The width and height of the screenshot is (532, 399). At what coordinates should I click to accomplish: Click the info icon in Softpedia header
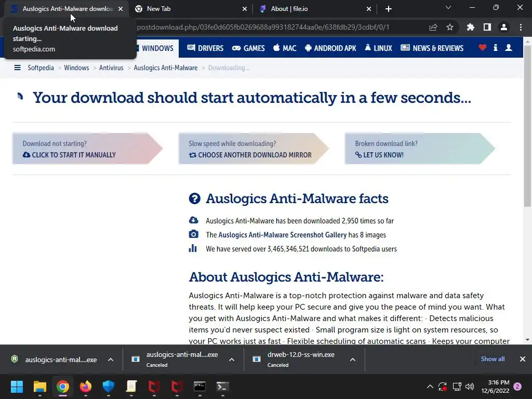pyautogui.click(x=495, y=48)
